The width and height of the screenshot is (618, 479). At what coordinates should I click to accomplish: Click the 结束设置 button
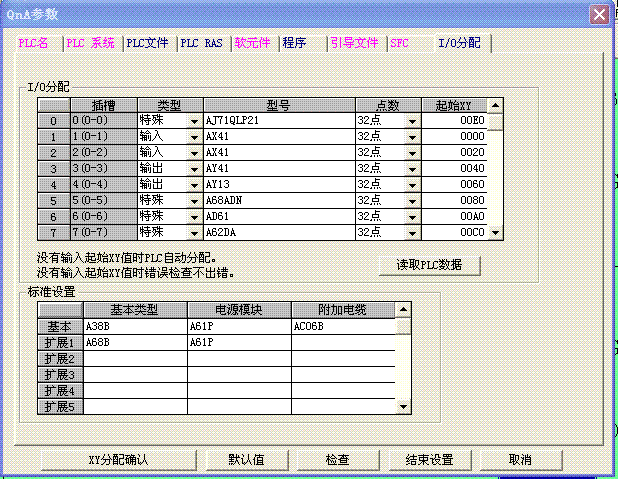(429, 460)
